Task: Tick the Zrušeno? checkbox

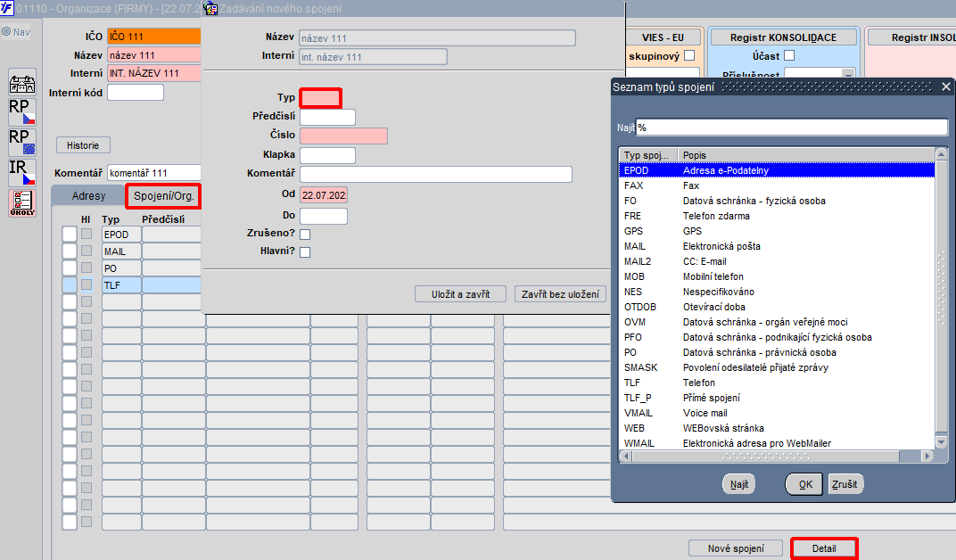Action: 305,234
